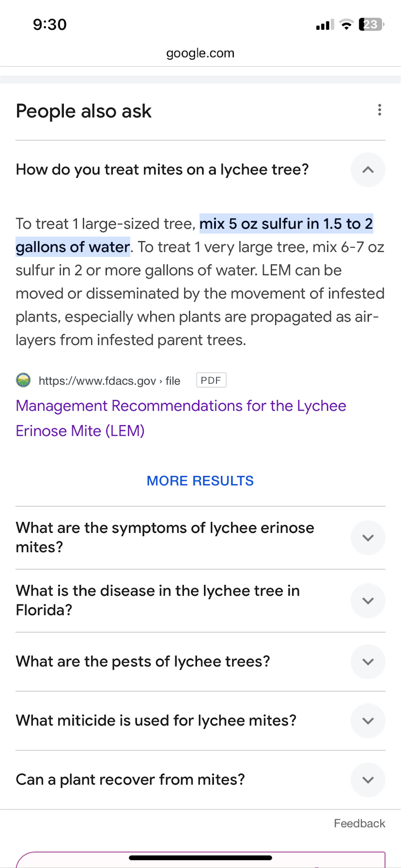Tap the home indicator bar
Image resolution: width=401 pixels, height=868 pixels.
(x=200, y=858)
